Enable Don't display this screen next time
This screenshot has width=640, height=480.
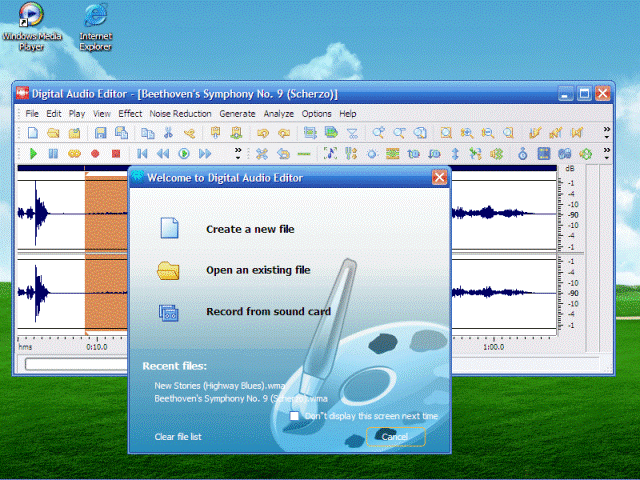[294, 416]
